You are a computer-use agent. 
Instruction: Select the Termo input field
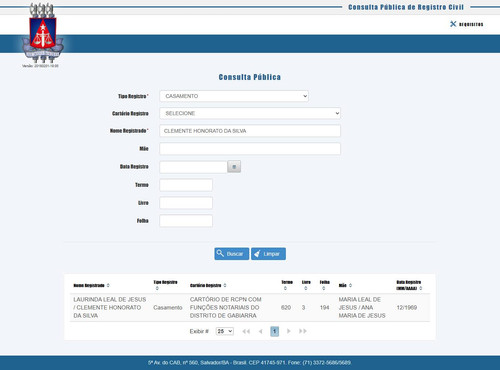point(186,185)
